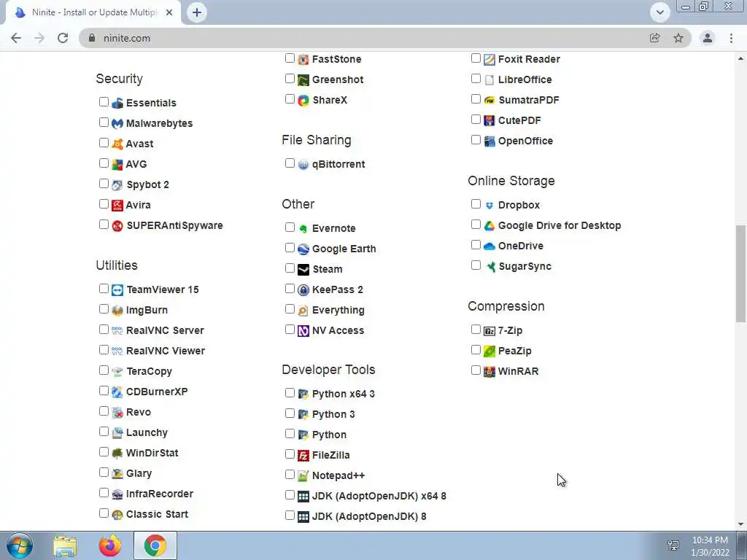Viewport: 747px width, 560px height.
Task: Go back to the previous page
Action: [x=16, y=38]
